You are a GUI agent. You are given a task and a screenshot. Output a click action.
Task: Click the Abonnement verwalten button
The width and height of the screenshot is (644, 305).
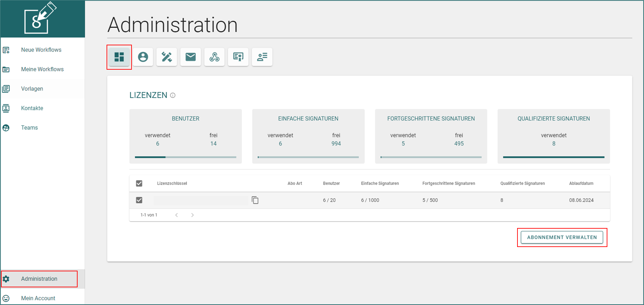click(x=562, y=237)
